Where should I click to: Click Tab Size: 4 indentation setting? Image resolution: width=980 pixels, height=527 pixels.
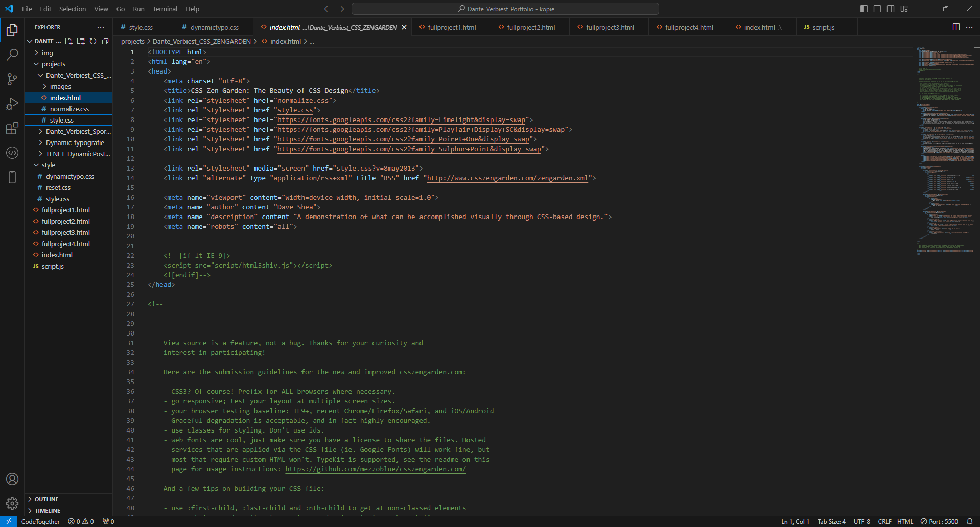coord(831,521)
